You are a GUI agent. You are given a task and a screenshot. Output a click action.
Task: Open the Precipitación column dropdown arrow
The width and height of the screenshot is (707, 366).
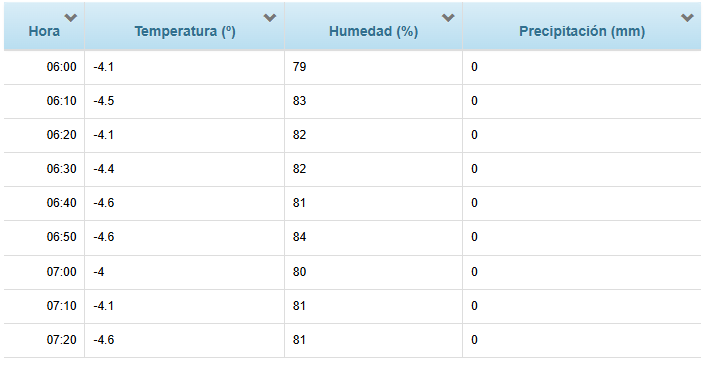tap(687, 18)
